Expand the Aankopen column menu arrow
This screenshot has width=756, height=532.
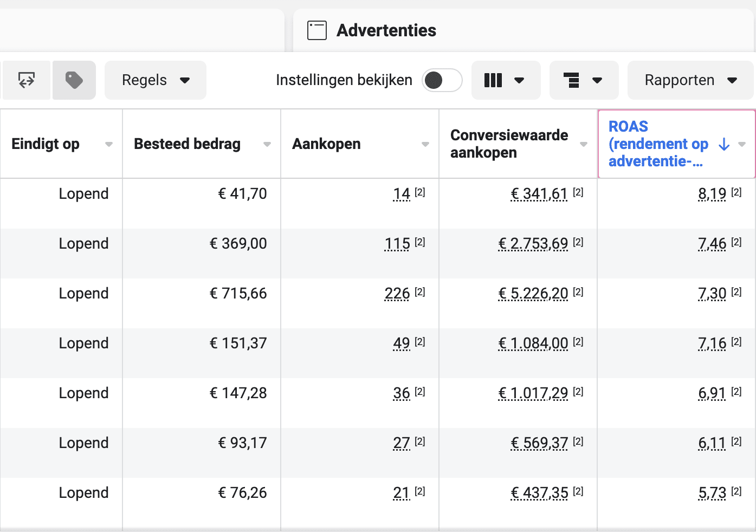(x=425, y=144)
